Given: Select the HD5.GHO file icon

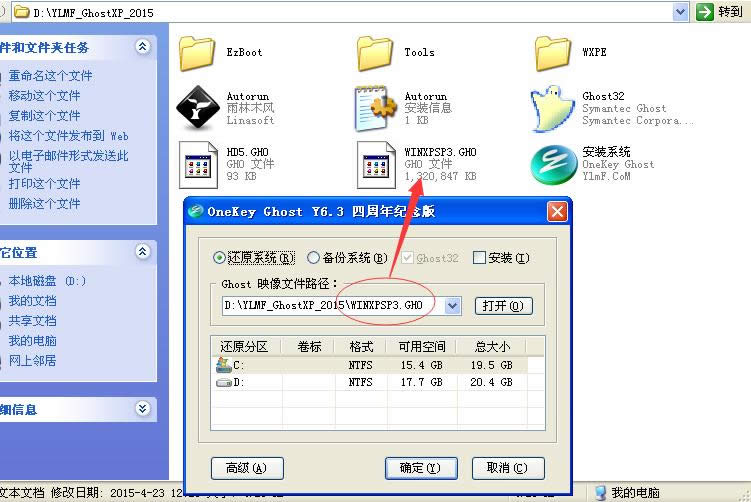Looking at the screenshot, I should point(197,165).
